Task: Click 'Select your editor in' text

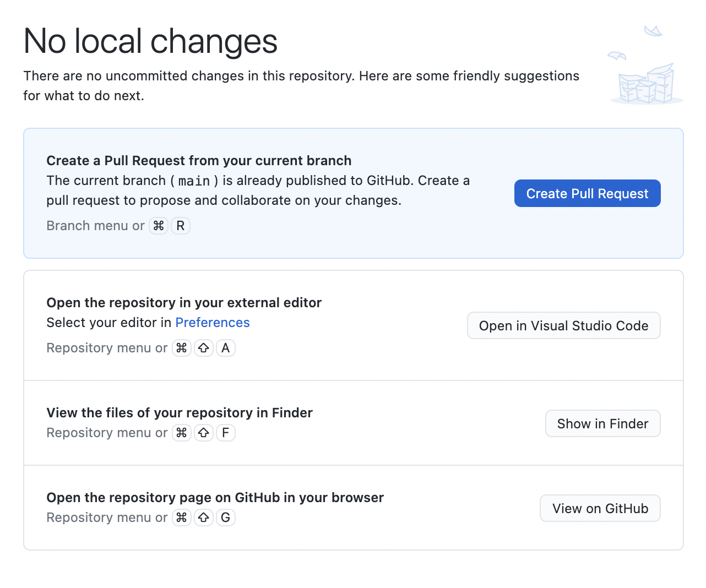Action: pos(109,323)
